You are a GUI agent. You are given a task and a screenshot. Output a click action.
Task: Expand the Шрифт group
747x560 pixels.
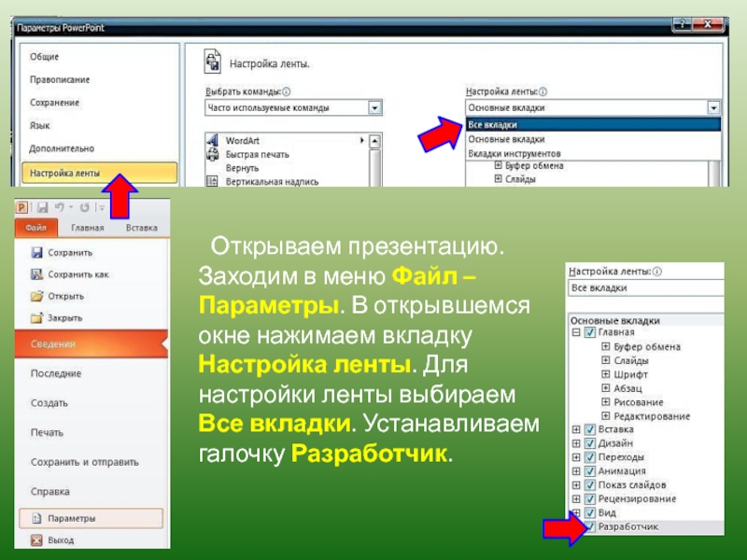point(605,374)
